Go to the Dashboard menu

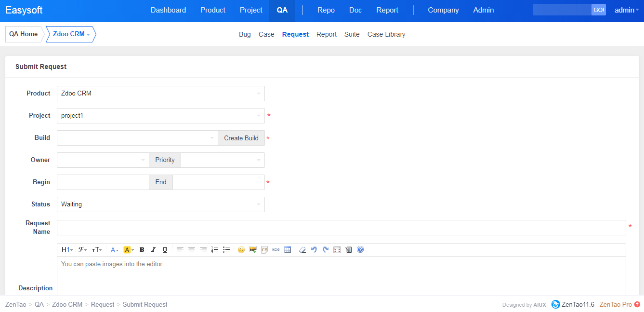pyautogui.click(x=169, y=10)
